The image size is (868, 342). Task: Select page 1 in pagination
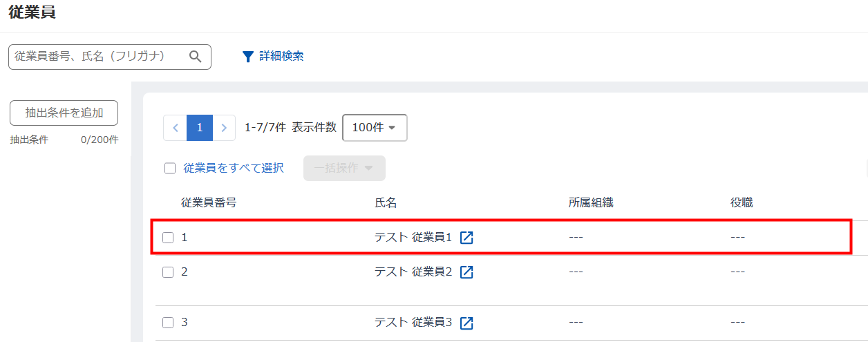[x=200, y=128]
